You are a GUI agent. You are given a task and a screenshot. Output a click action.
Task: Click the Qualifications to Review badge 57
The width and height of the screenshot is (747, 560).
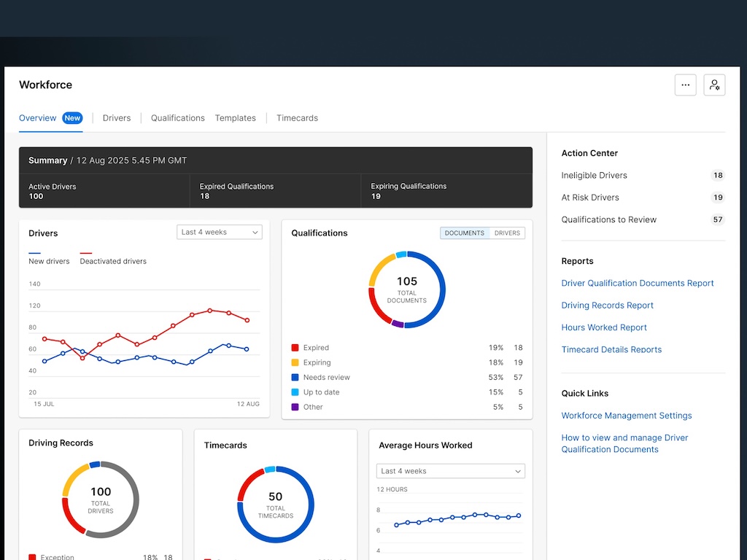718,219
